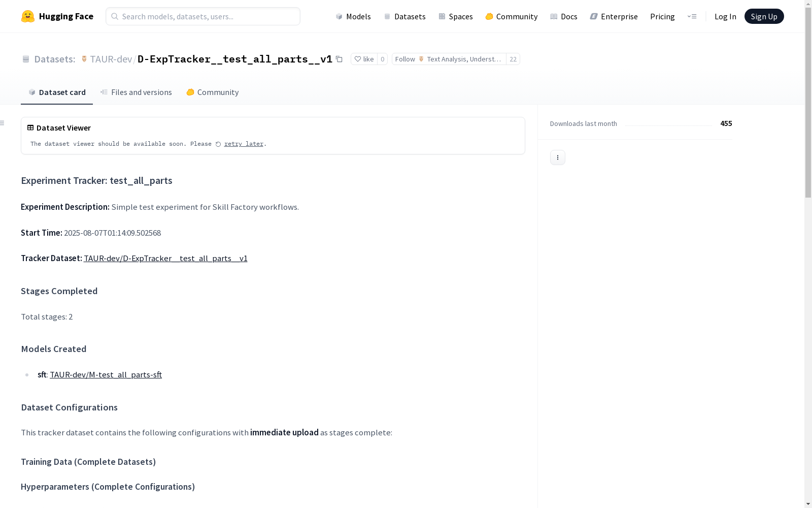Open the Community nav menu in header
812x508 pixels.
[x=512, y=16]
